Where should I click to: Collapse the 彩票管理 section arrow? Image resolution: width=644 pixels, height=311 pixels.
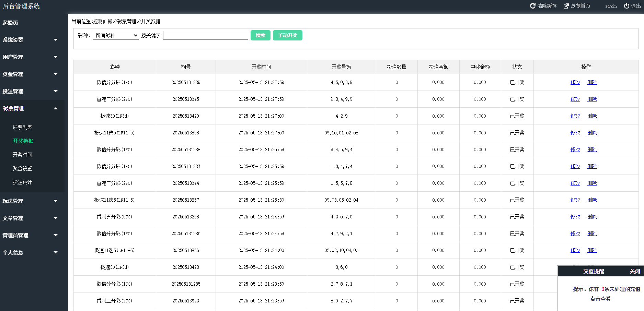click(56, 108)
